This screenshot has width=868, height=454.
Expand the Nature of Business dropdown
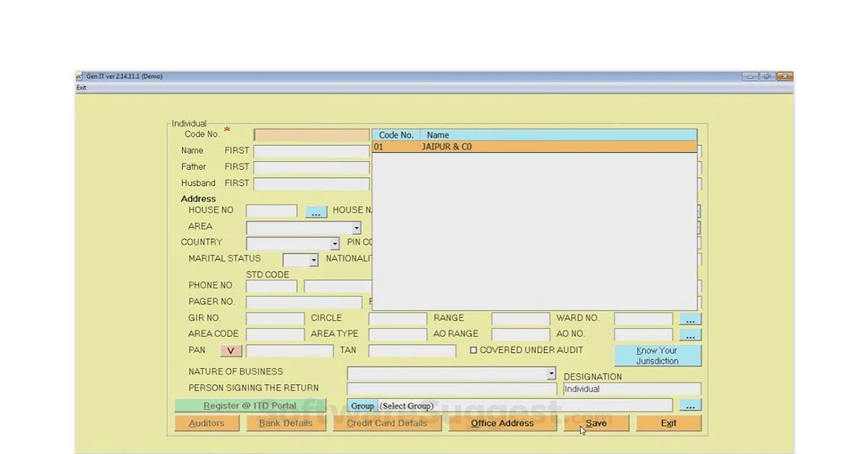[551, 373]
